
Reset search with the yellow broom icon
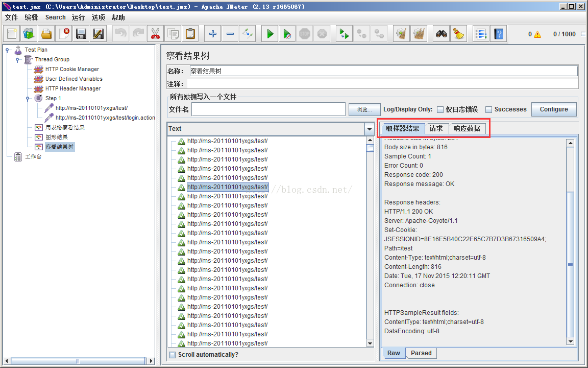[x=458, y=34]
